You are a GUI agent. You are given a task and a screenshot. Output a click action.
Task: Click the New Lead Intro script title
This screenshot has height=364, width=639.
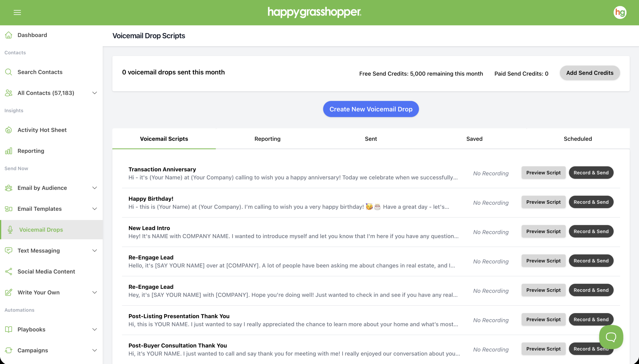pyautogui.click(x=149, y=228)
